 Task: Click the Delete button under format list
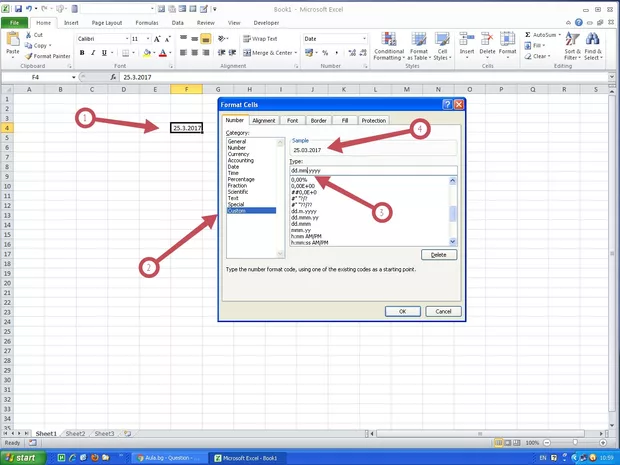pyautogui.click(x=438, y=255)
